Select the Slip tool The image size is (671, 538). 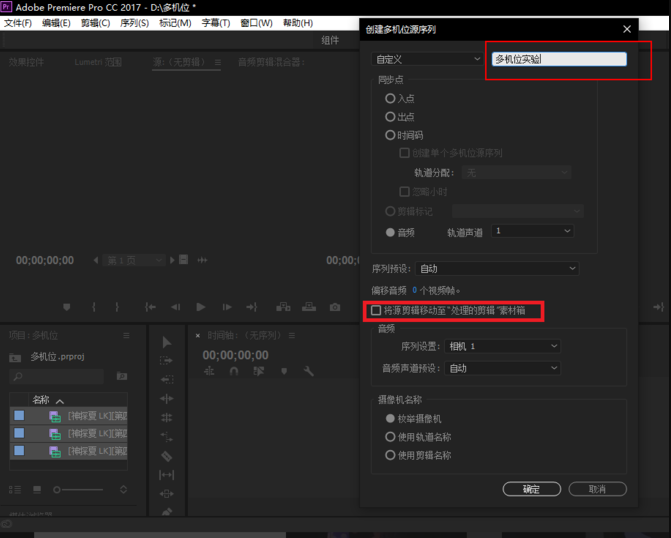pyautogui.click(x=166, y=475)
